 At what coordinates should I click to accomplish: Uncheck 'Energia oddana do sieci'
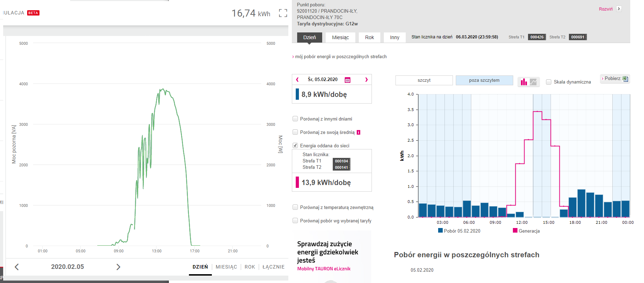(295, 146)
